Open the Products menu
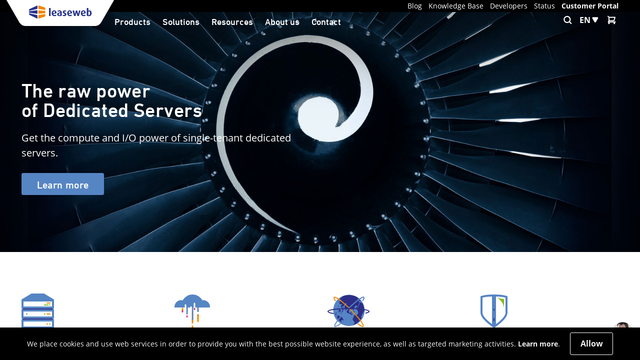 [x=132, y=22]
